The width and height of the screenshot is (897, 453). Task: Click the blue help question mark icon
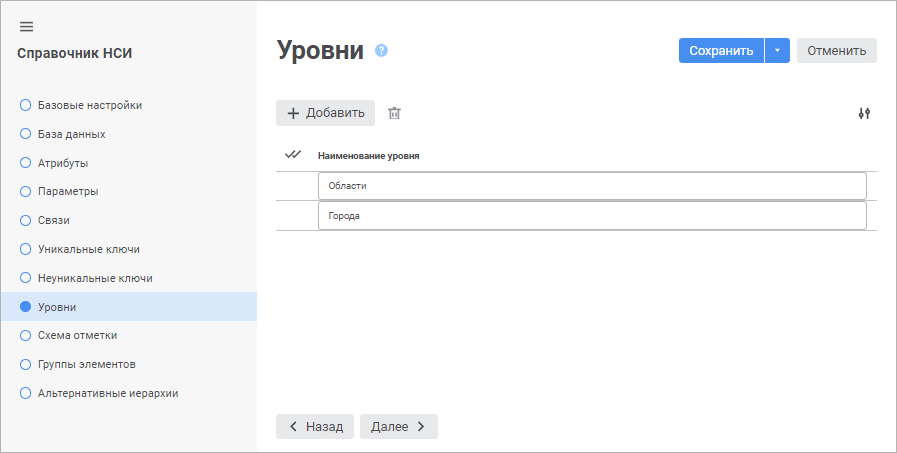[x=381, y=51]
